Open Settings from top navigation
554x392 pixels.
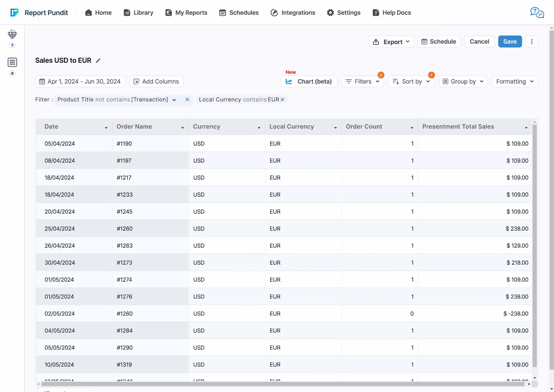click(x=344, y=12)
